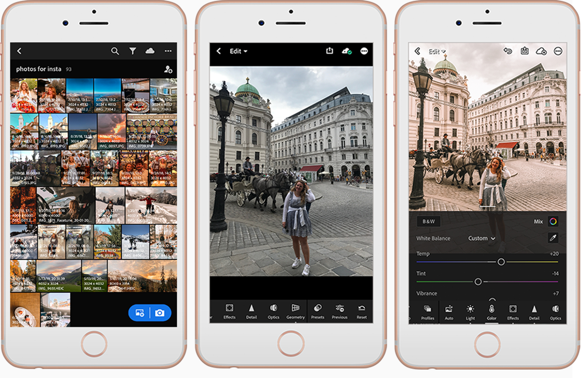The width and height of the screenshot is (588, 378).
Task: Go back on right phone editor
Action: pyautogui.click(x=417, y=51)
